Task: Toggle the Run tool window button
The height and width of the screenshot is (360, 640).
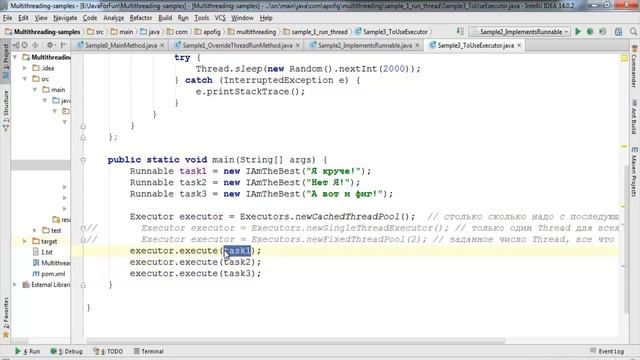Action: [x=28, y=351]
